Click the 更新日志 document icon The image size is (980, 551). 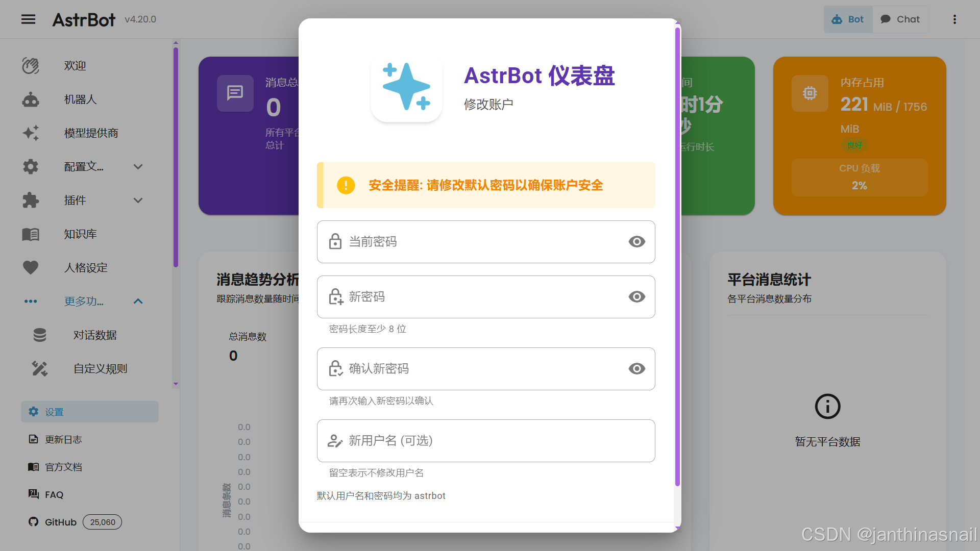click(x=33, y=439)
